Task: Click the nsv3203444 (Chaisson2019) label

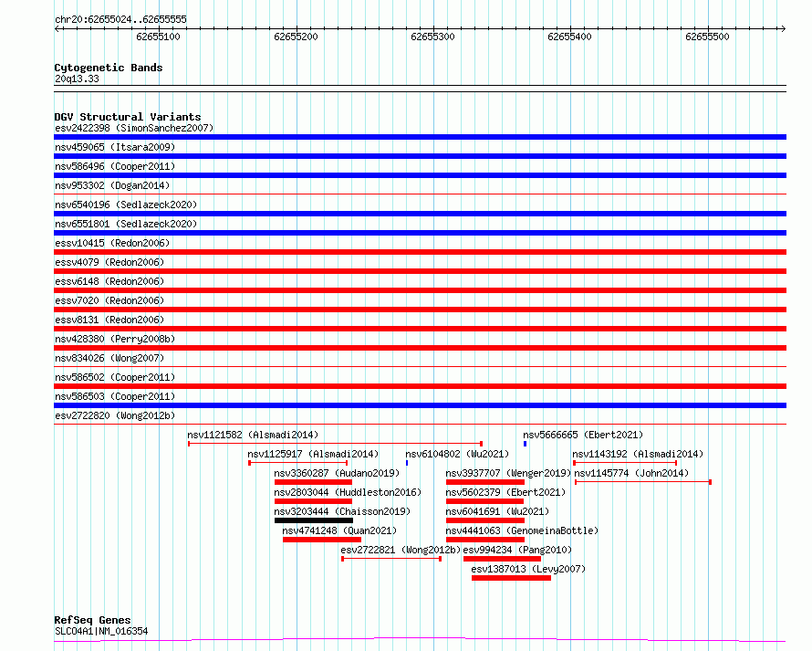Action: pyautogui.click(x=342, y=511)
